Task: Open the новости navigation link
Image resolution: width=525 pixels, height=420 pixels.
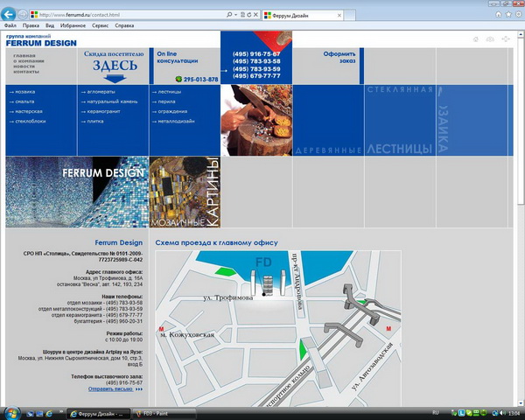Action: point(24,66)
